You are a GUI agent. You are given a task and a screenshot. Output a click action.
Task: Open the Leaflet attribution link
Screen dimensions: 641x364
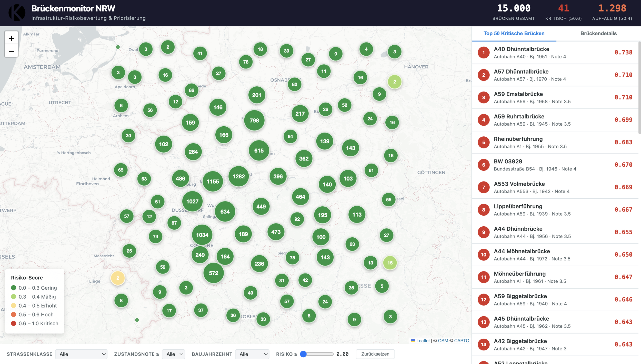coord(423,341)
